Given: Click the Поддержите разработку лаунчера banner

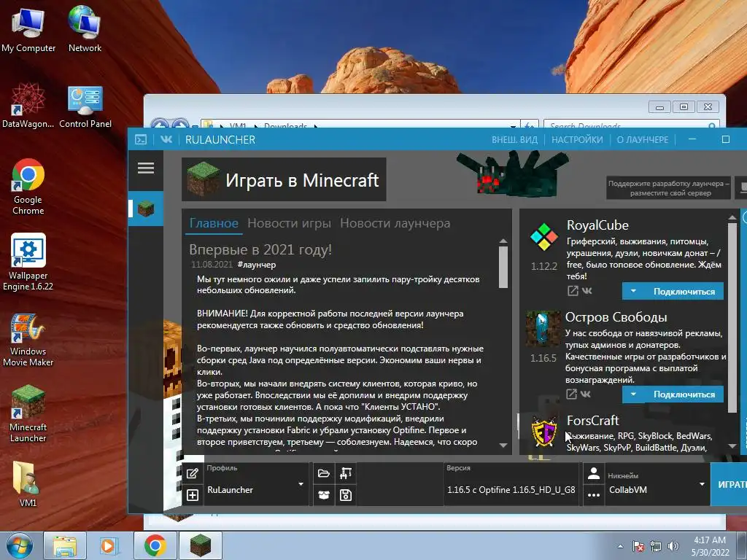Looking at the screenshot, I should tap(669, 188).
